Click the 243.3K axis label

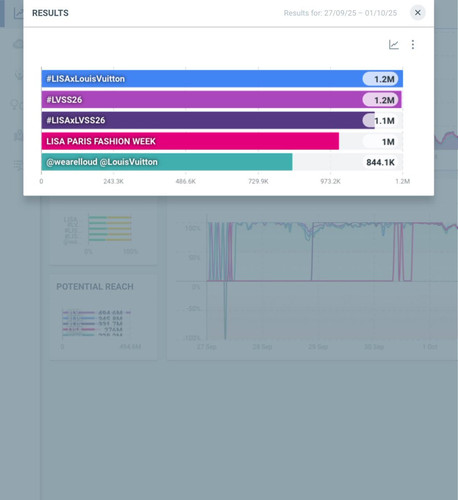[x=113, y=181]
